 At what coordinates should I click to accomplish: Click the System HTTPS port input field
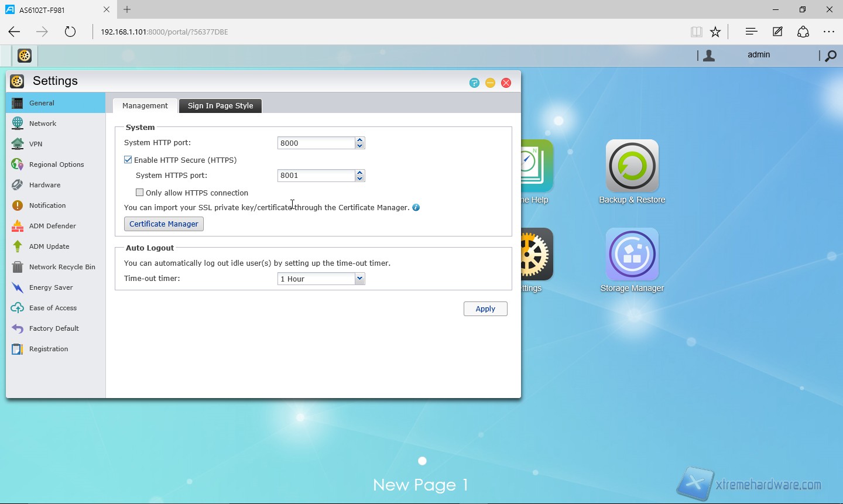316,176
